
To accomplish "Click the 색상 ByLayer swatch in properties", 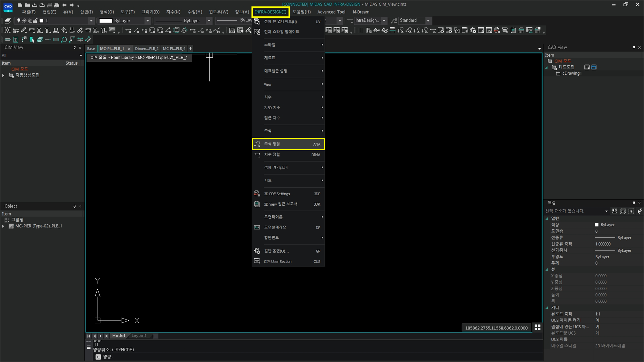I will tap(597, 225).
